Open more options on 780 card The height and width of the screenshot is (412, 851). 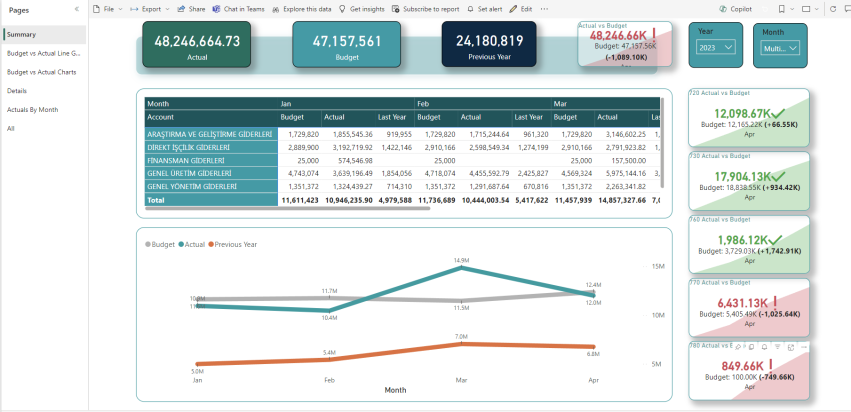[803, 346]
